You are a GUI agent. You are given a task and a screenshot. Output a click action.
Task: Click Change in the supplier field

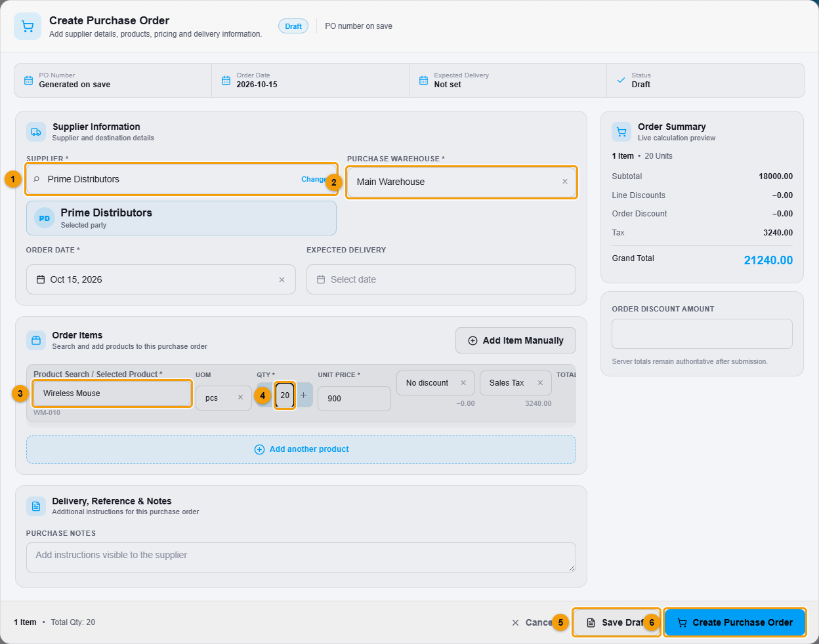coord(314,179)
